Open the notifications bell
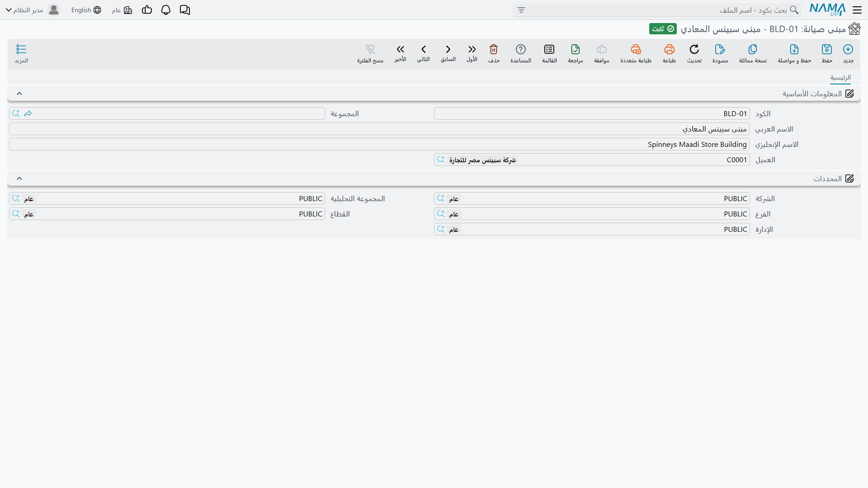868x488 pixels. coord(166,10)
